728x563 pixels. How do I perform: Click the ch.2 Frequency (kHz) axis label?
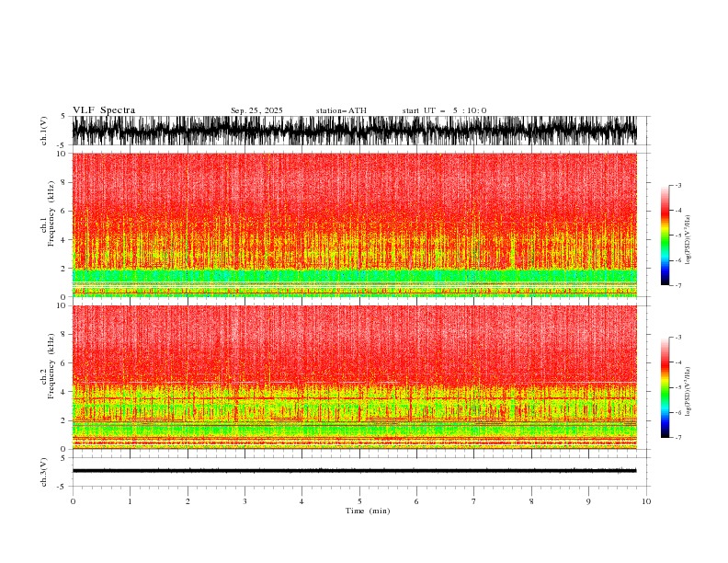click(x=48, y=366)
